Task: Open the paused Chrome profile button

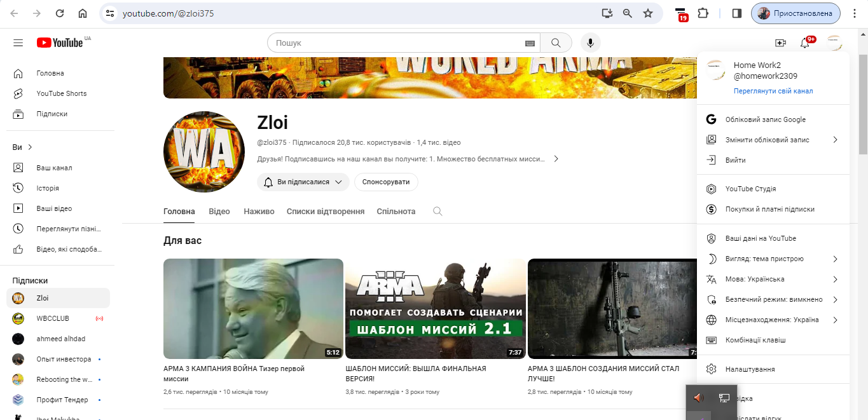Action: tap(796, 13)
